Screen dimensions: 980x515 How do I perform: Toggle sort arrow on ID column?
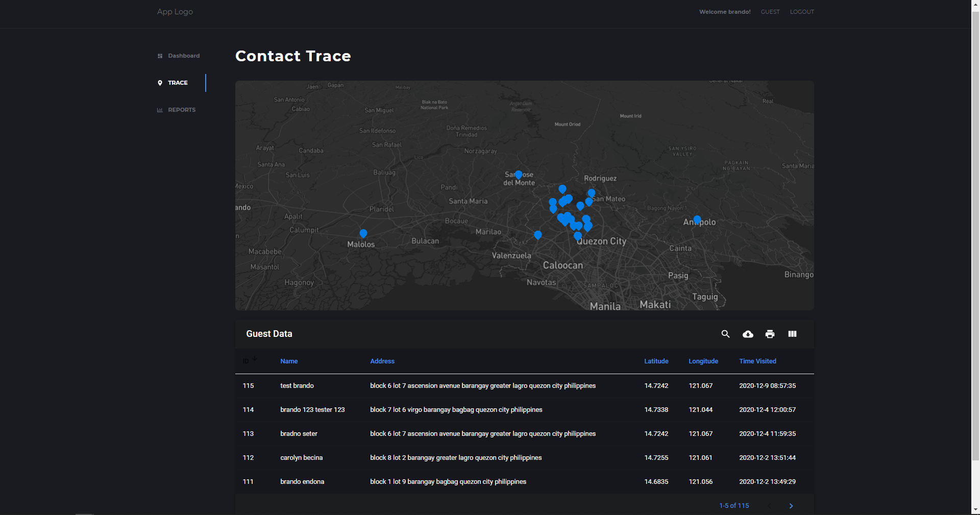coord(255,359)
